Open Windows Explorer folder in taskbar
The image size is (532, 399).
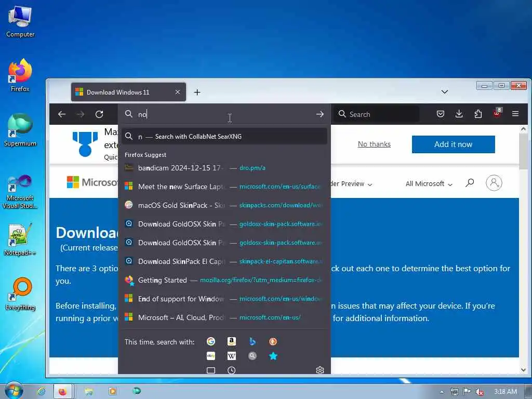tap(89, 392)
